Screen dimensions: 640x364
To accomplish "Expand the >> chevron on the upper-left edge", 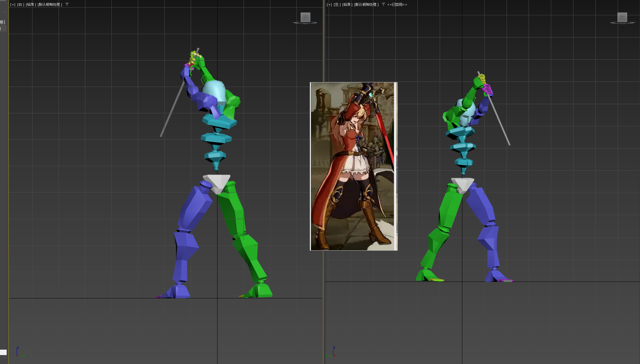I will (4, 13).
